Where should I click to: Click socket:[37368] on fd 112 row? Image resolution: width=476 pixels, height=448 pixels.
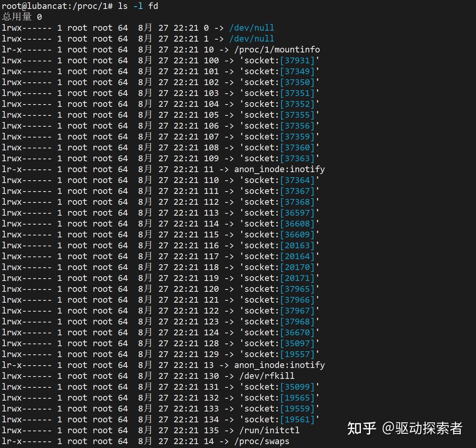pyautogui.click(x=280, y=202)
